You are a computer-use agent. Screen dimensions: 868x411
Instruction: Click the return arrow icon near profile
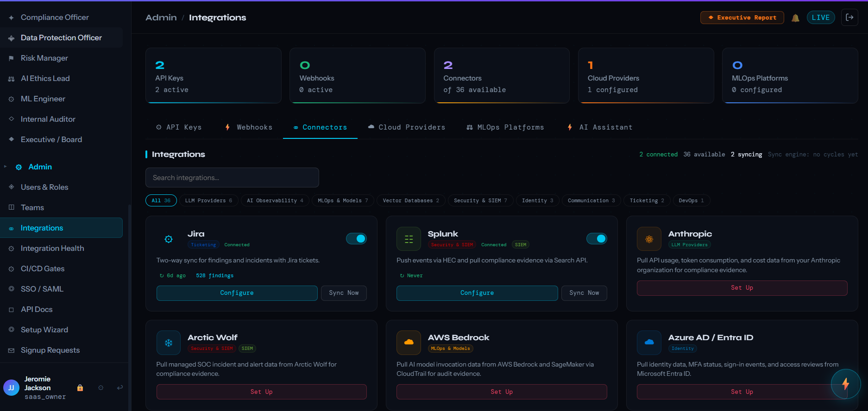click(120, 388)
